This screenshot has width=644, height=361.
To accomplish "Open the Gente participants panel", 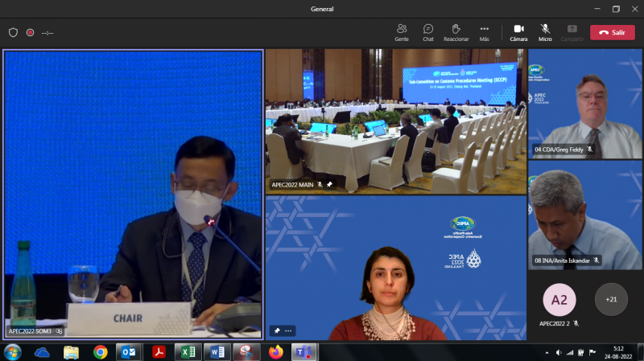I will coord(401,32).
